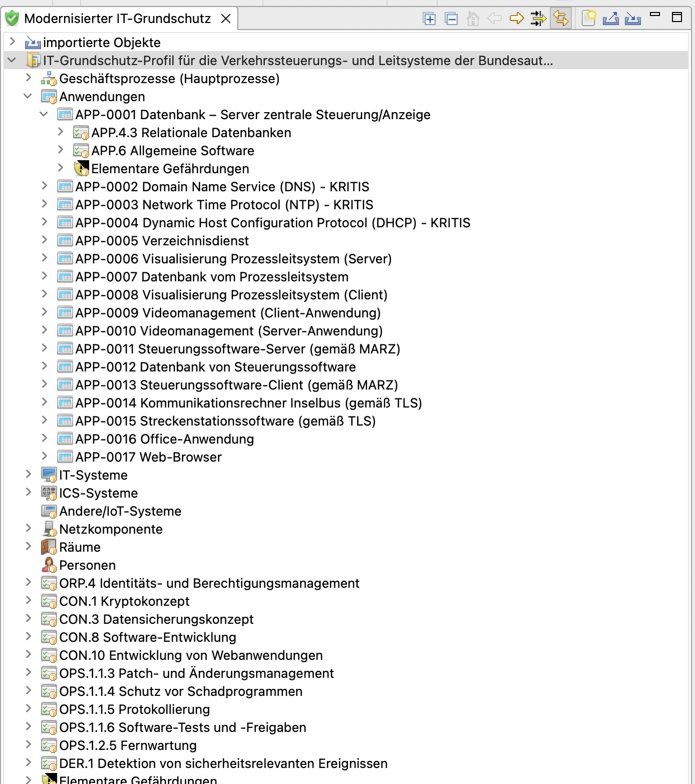The image size is (695, 784).
Task: Select APP-0017 Web-Browser
Action: tap(149, 457)
